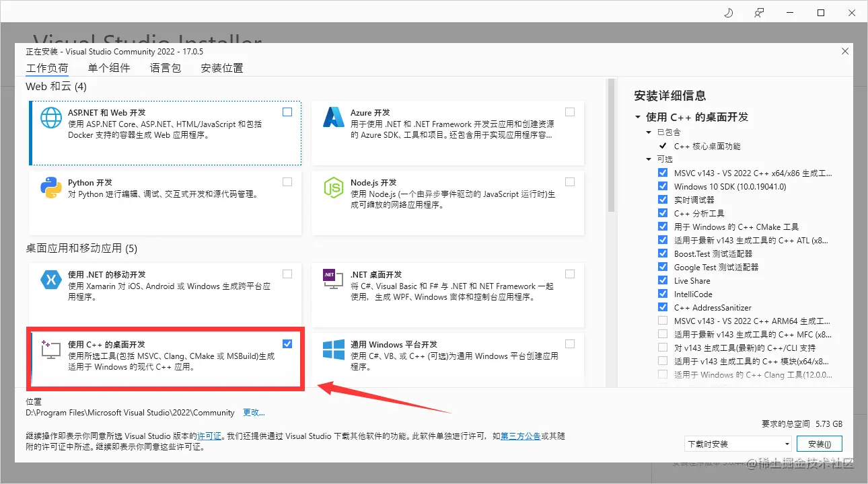Uncheck the Live Share component
This screenshot has width=868, height=484.
[x=663, y=280]
